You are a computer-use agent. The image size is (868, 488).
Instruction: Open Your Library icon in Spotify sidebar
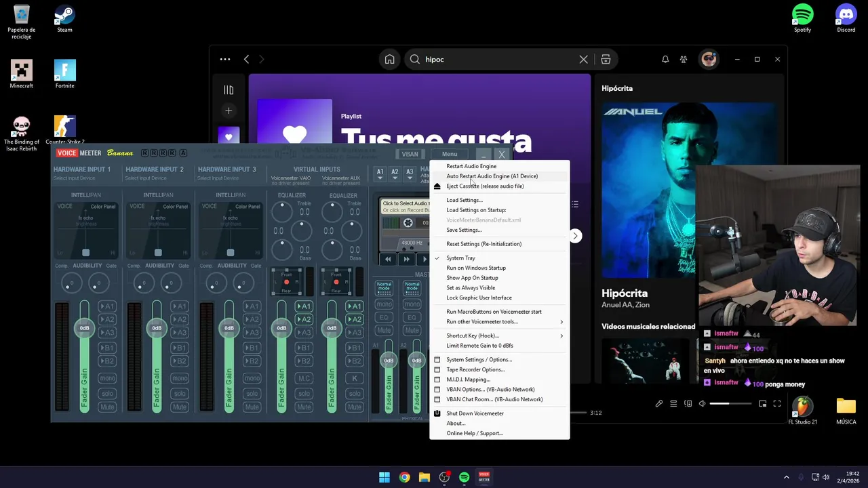tap(229, 90)
